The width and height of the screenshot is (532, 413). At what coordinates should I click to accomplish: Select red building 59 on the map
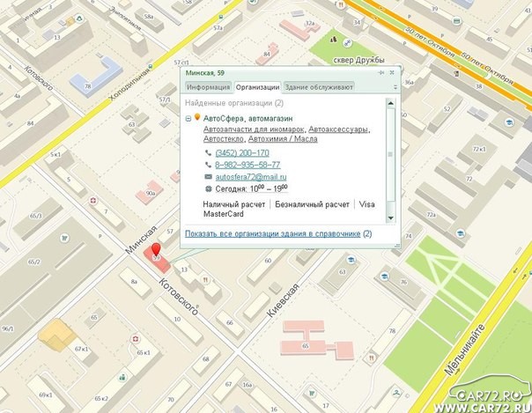157,260
